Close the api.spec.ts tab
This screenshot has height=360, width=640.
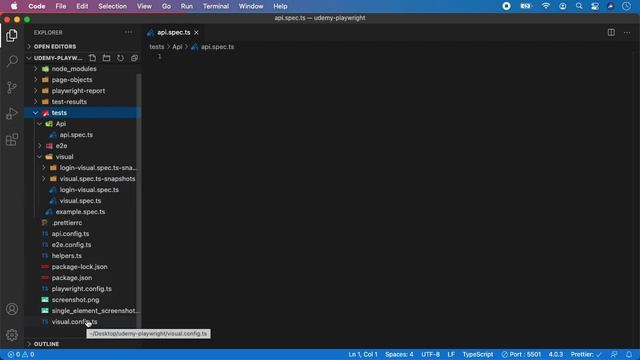196,32
